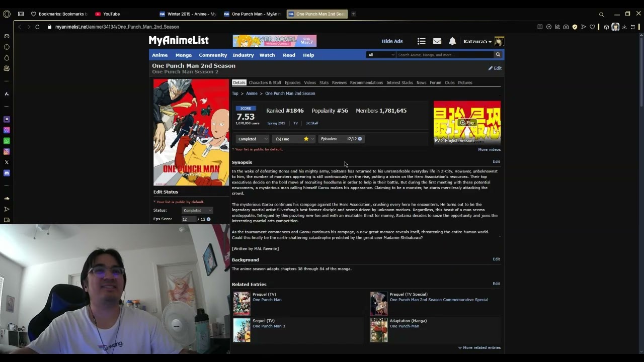Open Discord in the browser sidebar
Image resolution: width=644 pixels, height=362 pixels.
click(7, 173)
